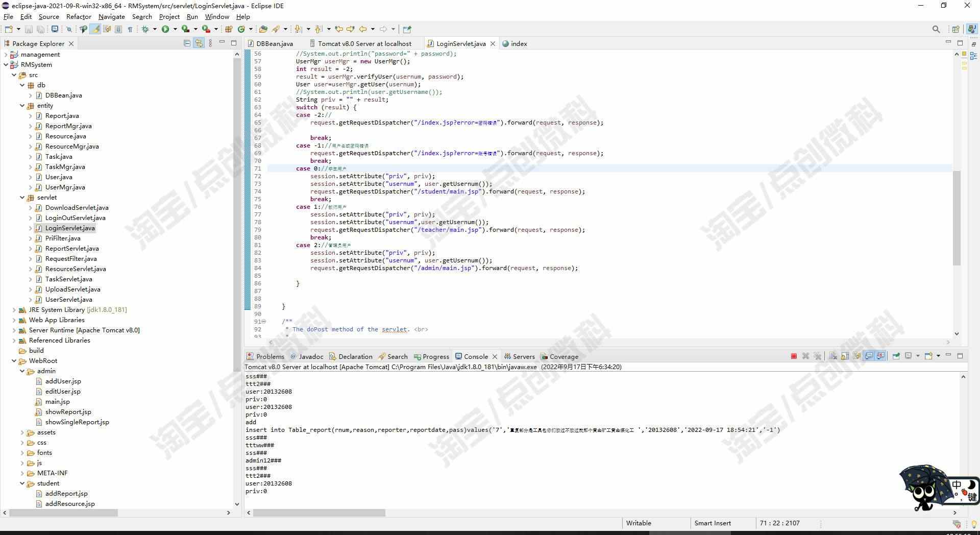Toggle console Scroll Lock
This screenshot has height=535, width=980.
(x=845, y=356)
